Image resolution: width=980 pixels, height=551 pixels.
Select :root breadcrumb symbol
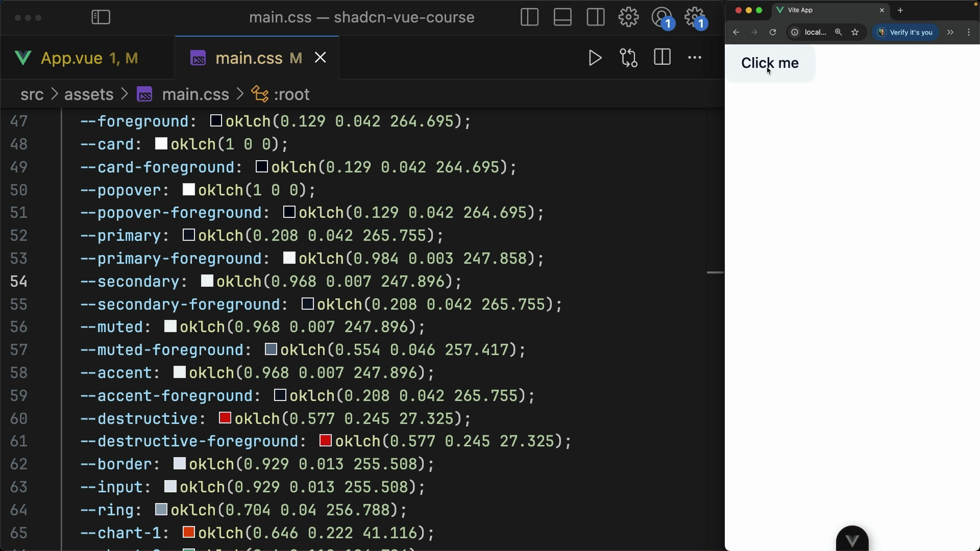point(281,94)
